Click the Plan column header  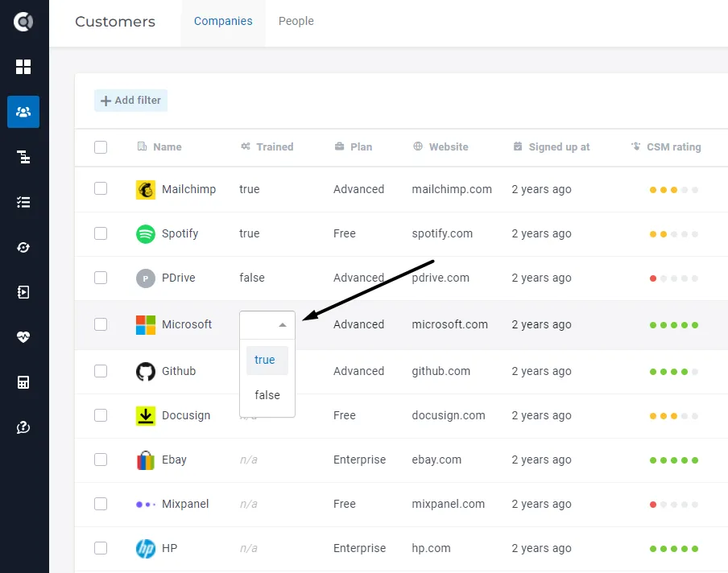[354, 147]
